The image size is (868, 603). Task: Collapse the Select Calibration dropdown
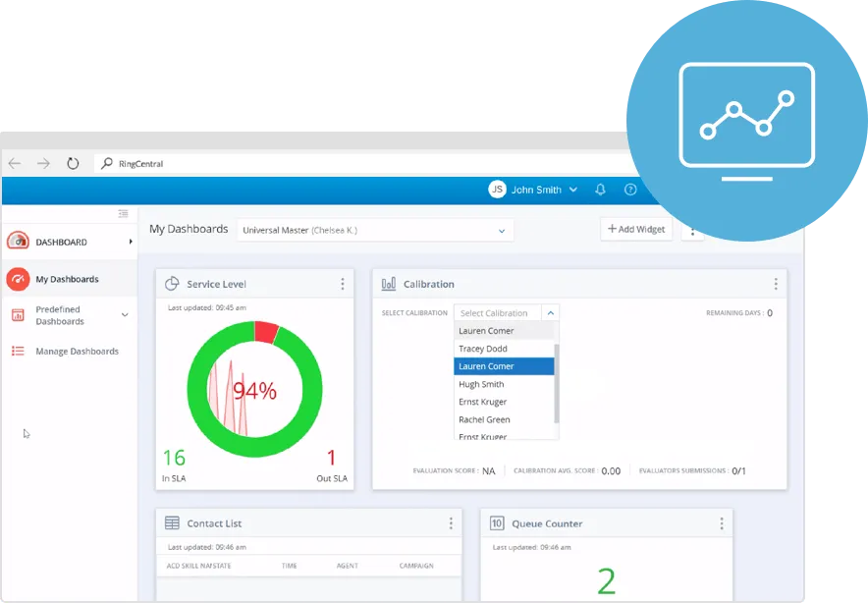(x=550, y=313)
